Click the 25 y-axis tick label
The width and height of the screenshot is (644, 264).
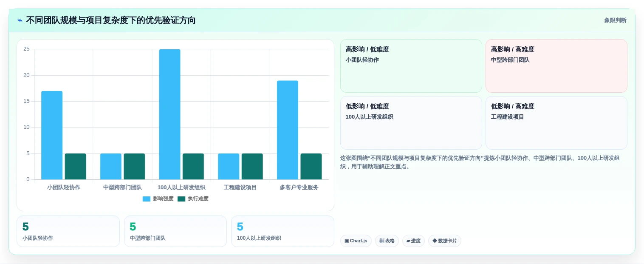(x=26, y=49)
